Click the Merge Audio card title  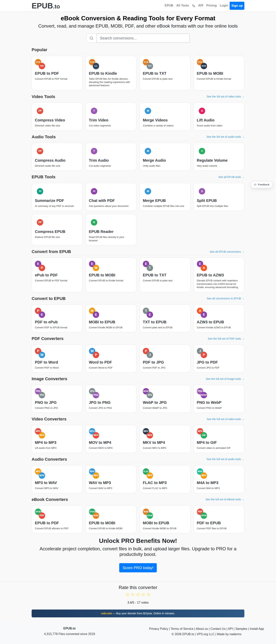[x=154, y=160]
